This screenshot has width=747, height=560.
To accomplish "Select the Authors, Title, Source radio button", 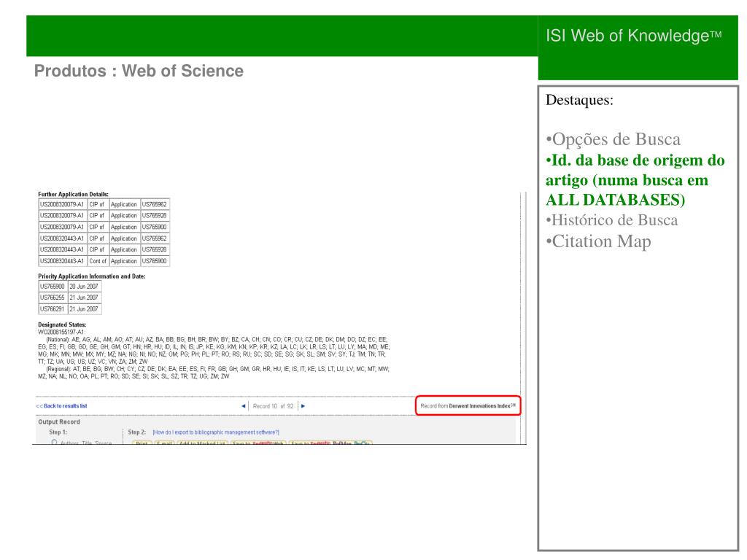I will click(x=54, y=443).
